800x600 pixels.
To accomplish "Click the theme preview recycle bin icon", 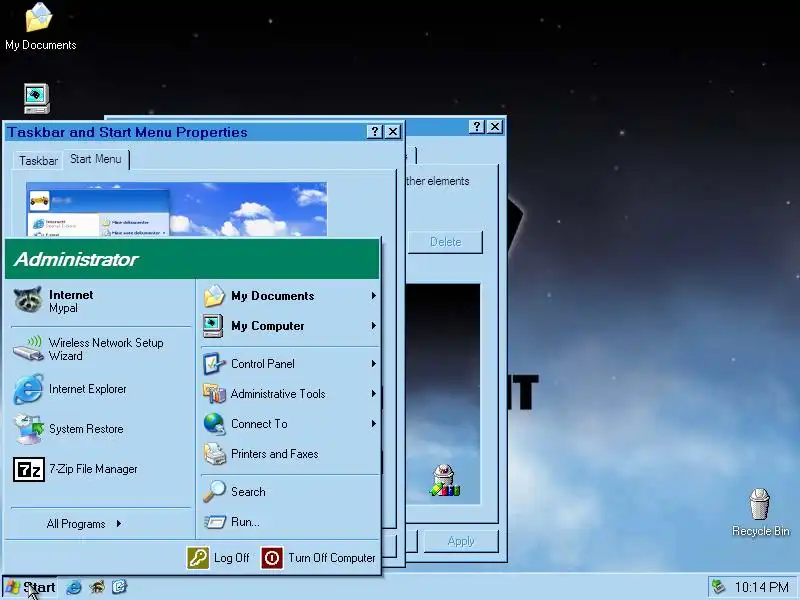I will coord(444,481).
